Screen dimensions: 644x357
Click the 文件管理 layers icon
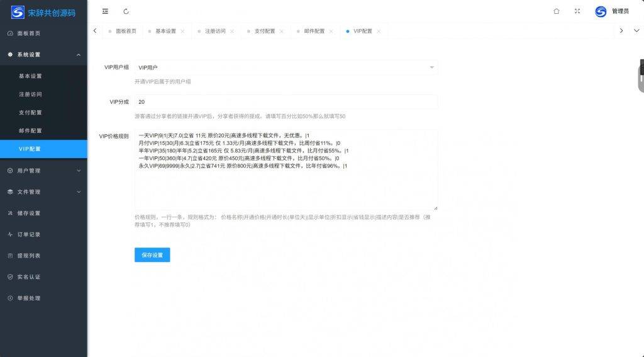click(10, 191)
